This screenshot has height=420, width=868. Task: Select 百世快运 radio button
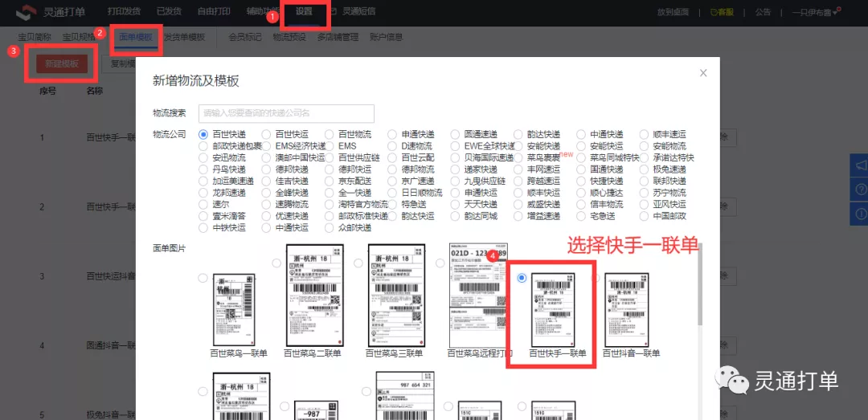(x=266, y=134)
